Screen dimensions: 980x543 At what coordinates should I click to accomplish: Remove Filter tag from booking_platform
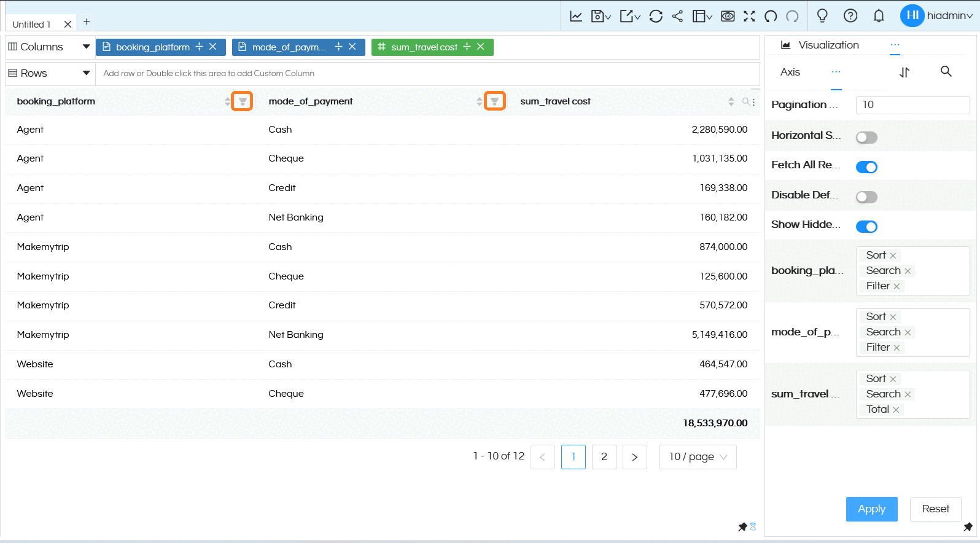point(896,286)
